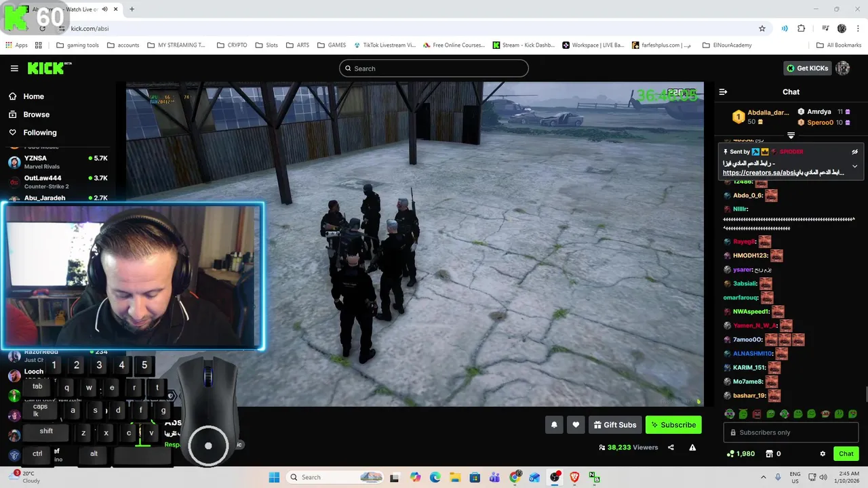Click username HMODH123 in chat
Viewport: 868px width, 488px height.
[x=750, y=256]
